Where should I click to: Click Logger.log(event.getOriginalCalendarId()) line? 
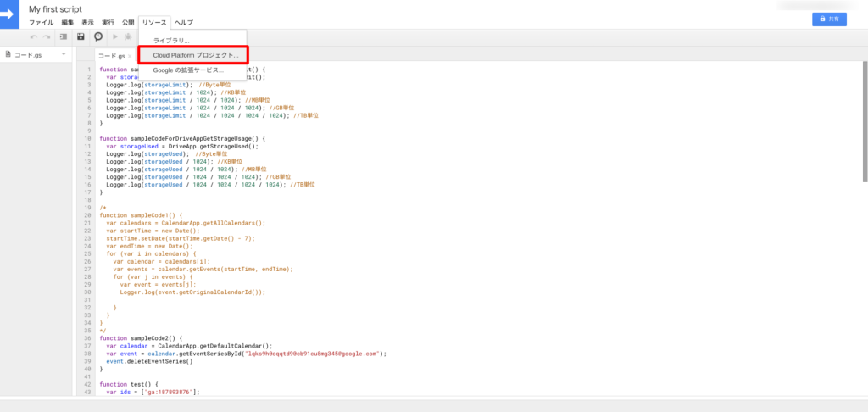coord(192,292)
